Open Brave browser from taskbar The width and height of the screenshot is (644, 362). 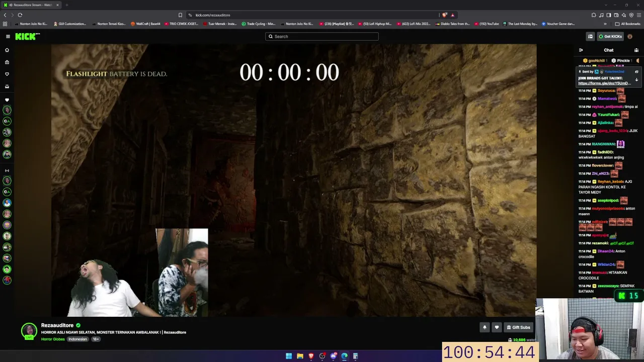tap(311, 356)
